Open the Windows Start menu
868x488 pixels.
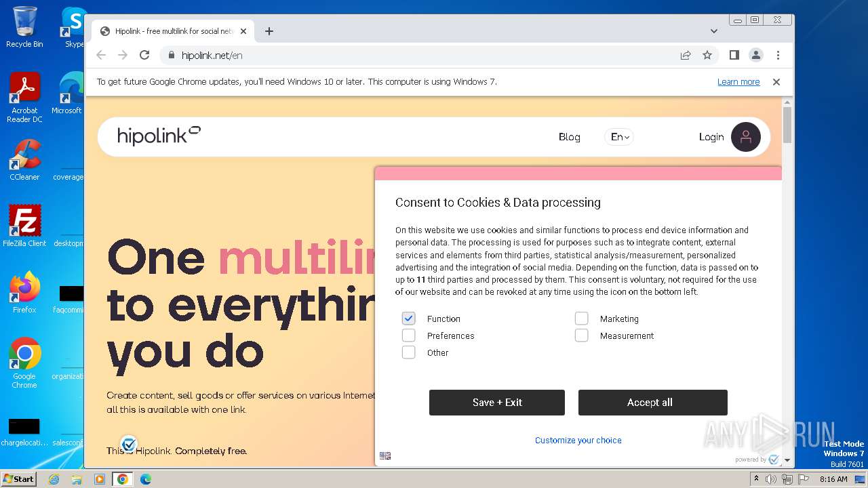coord(18,479)
